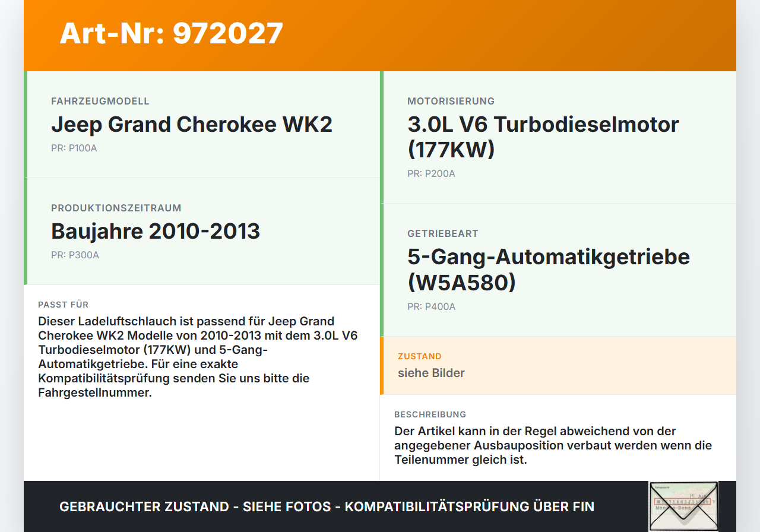Select the 3.0L V6 Turbodieselmotor text
The image size is (760, 532).
tap(542, 124)
